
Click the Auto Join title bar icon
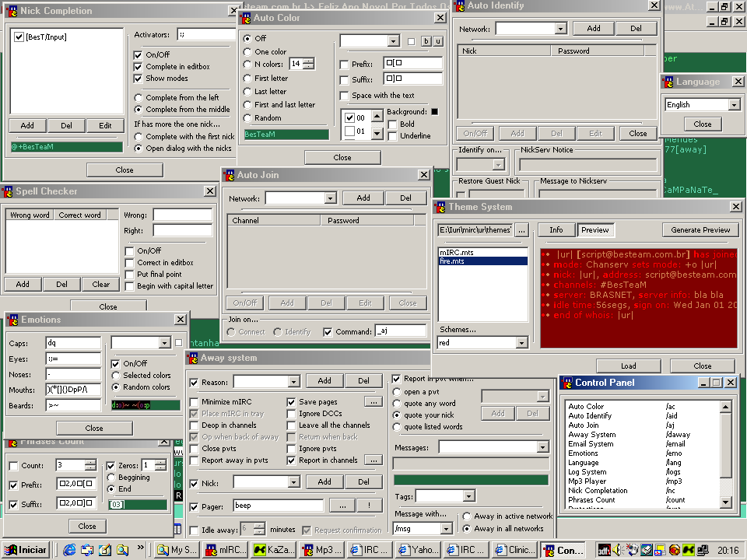[229, 175]
